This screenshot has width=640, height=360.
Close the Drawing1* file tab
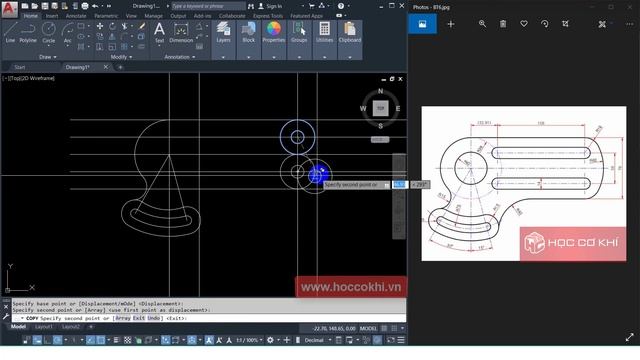click(106, 67)
